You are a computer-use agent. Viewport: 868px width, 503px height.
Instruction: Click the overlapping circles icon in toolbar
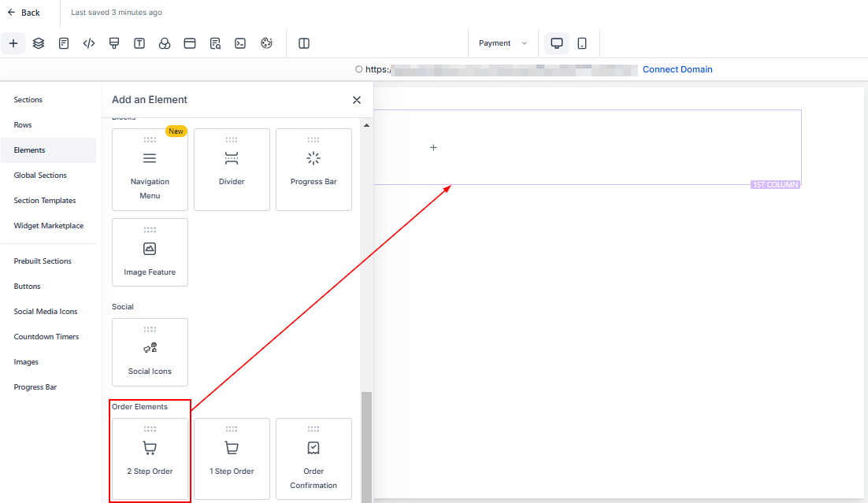[165, 43]
